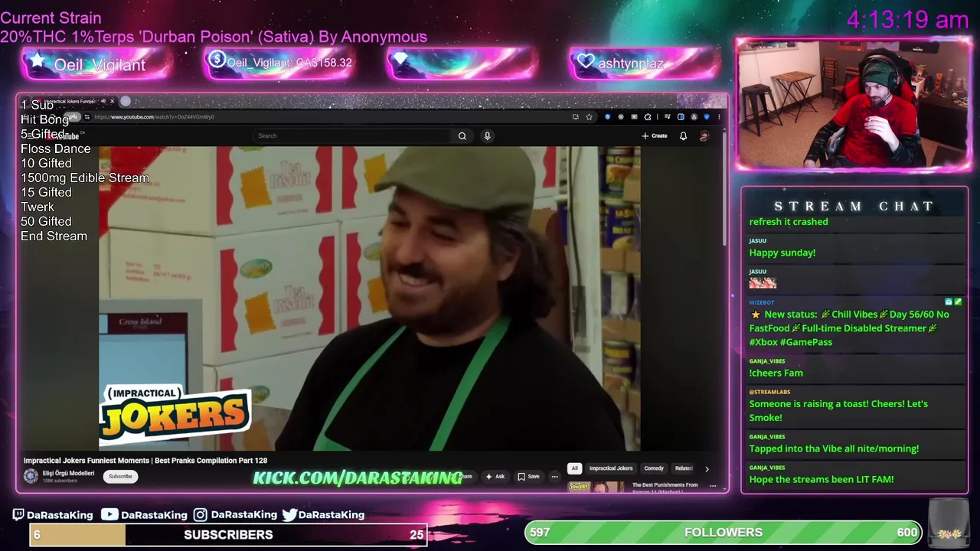This screenshot has width=980, height=551.
Task: Open the YouTube account avatar menu
Action: point(704,135)
